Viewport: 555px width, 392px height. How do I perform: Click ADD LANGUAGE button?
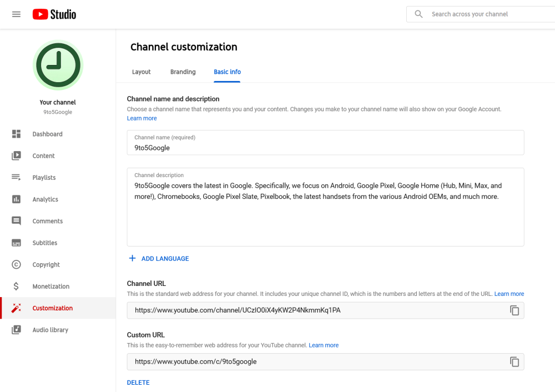pyautogui.click(x=159, y=259)
